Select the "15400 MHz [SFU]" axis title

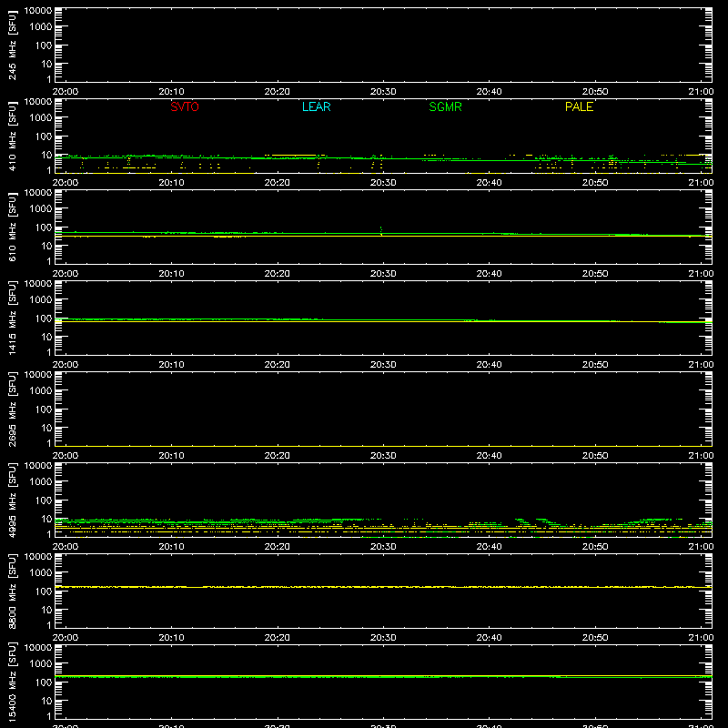[x=12, y=682]
